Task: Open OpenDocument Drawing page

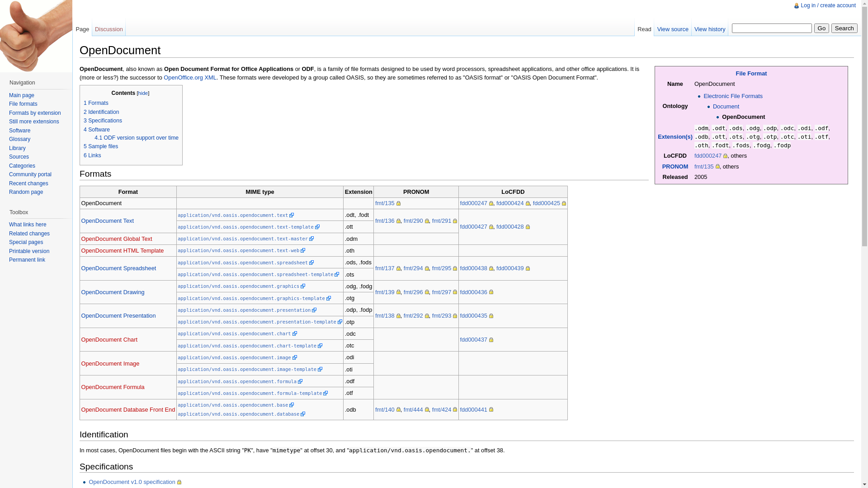Action: point(113,292)
